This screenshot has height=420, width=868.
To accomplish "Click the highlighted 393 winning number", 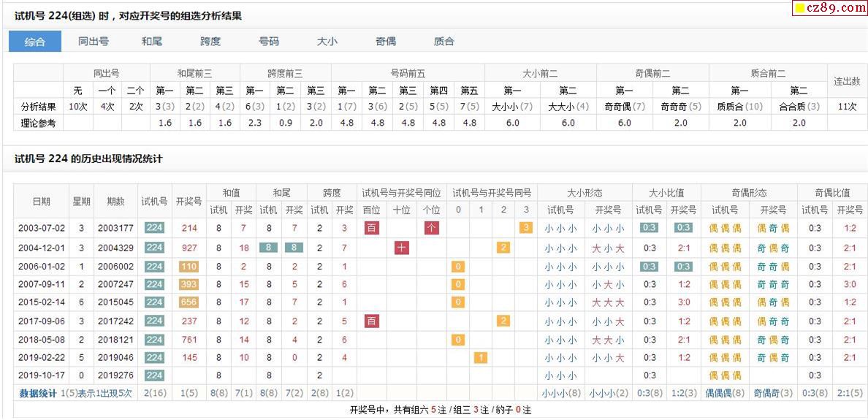I will (x=189, y=285).
